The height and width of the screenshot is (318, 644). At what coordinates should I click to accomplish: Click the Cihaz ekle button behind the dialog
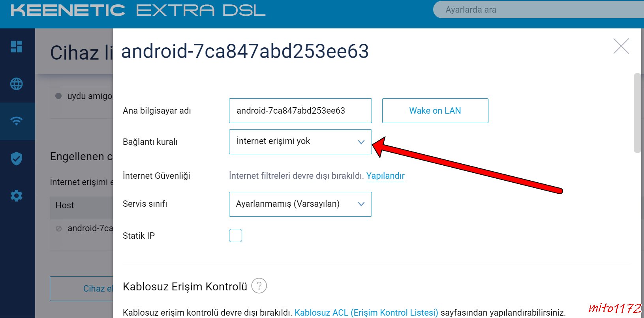pos(81,288)
